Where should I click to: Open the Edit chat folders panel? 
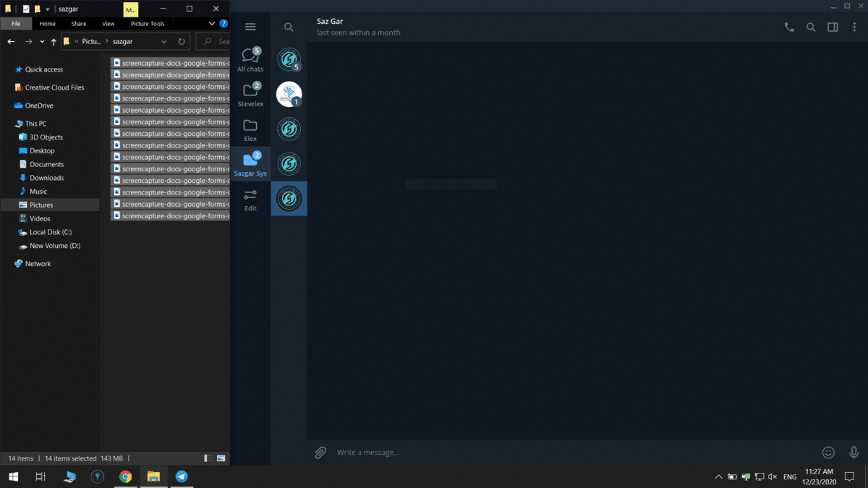click(x=250, y=199)
